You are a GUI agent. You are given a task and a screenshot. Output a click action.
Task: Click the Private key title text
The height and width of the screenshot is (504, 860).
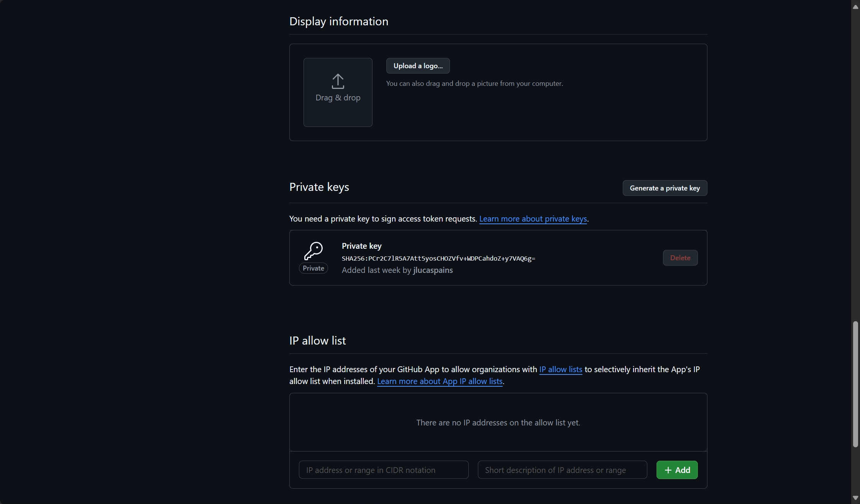coord(361,246)
